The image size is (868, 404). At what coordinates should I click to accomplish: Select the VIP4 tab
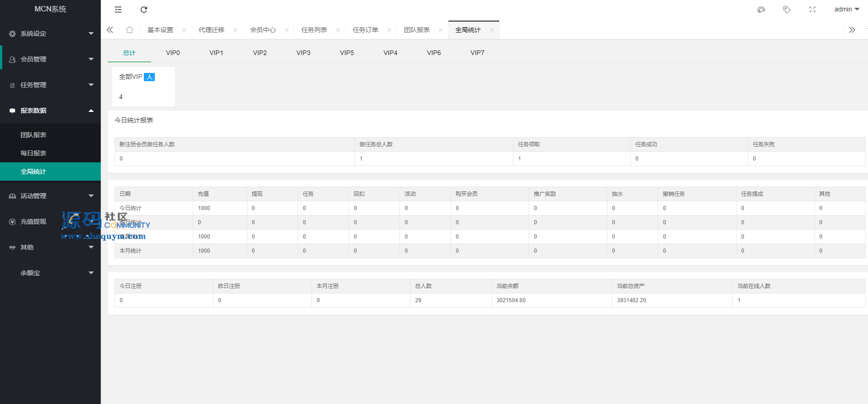(390, 53)
